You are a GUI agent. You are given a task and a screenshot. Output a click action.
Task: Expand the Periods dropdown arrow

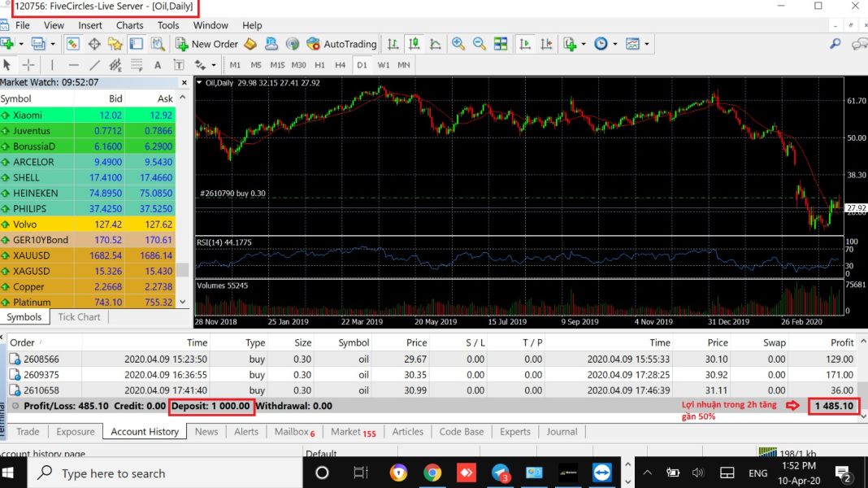[615, 44]
